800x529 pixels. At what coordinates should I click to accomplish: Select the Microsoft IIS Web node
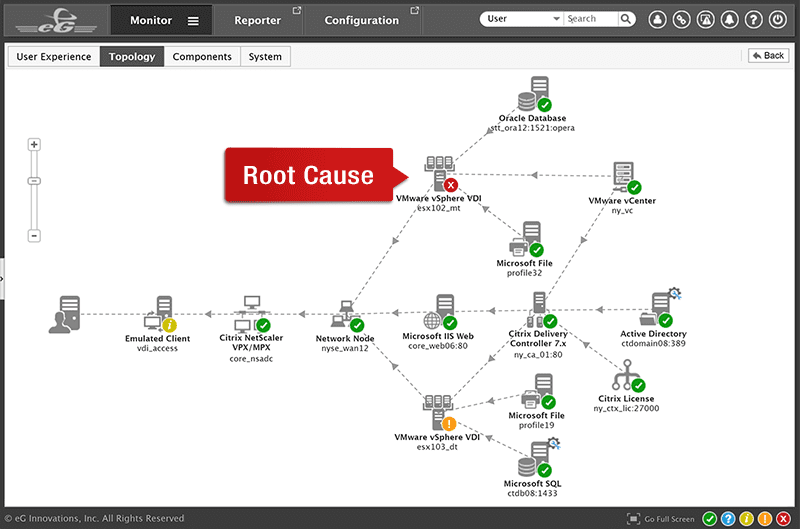pyautogui.click(x=440, y=311)
